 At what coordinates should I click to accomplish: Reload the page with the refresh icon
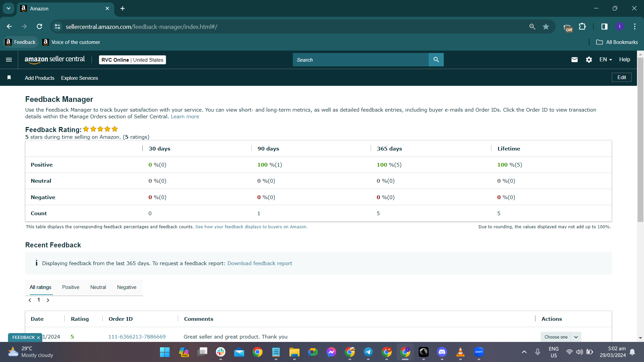pos(40,26)
